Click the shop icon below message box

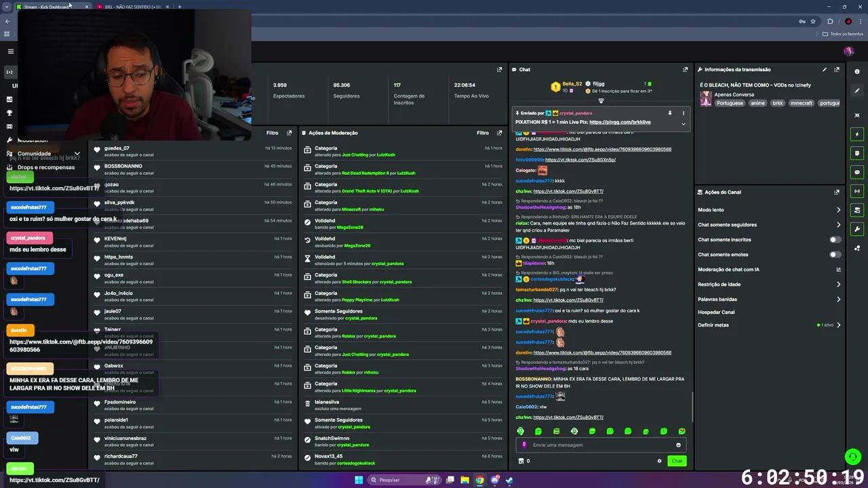pyautogui.click(x=521, y=461)
